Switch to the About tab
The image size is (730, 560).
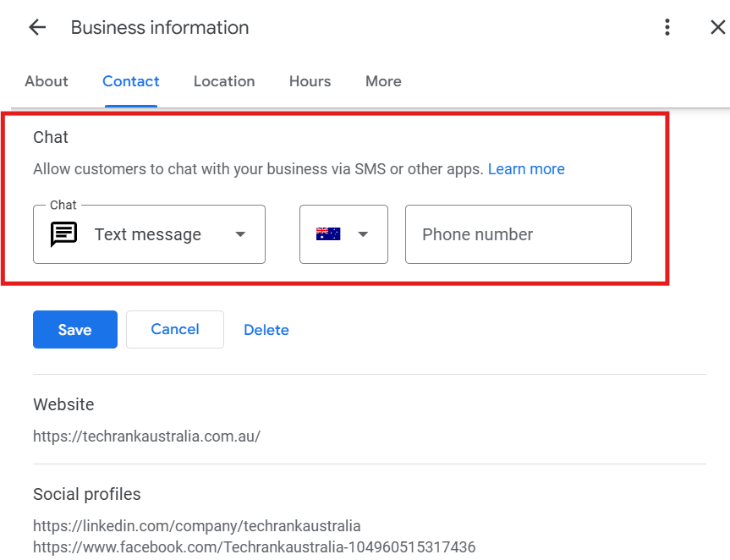pyautogui.click(x=47, y=81)
